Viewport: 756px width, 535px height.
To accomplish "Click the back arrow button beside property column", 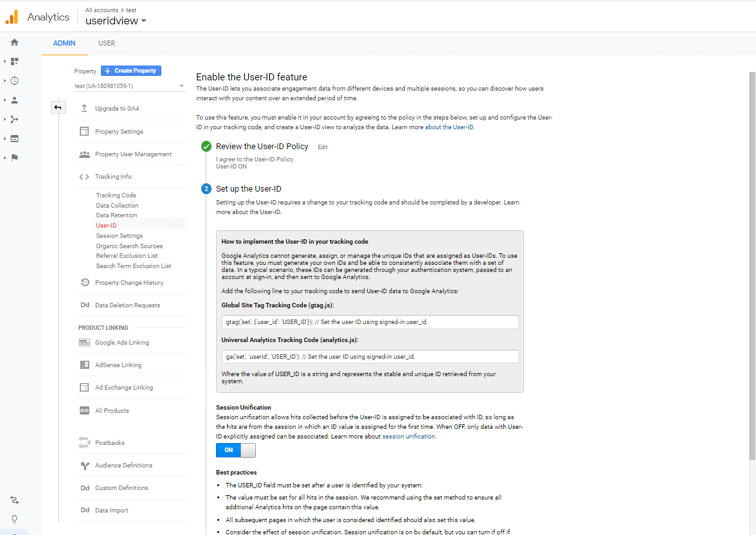I will coord(58,107).
